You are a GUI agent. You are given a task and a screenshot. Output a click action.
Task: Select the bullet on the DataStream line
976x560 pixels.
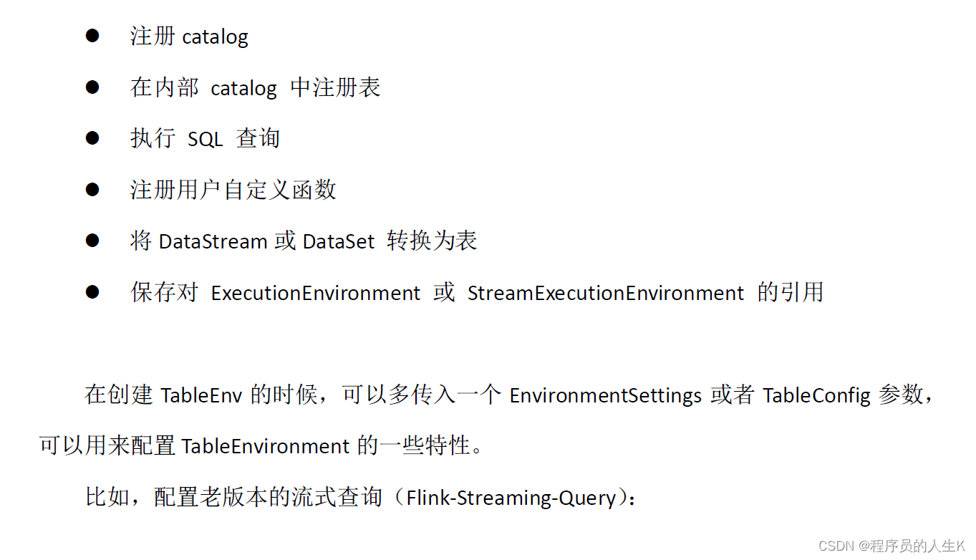(92, 241)
